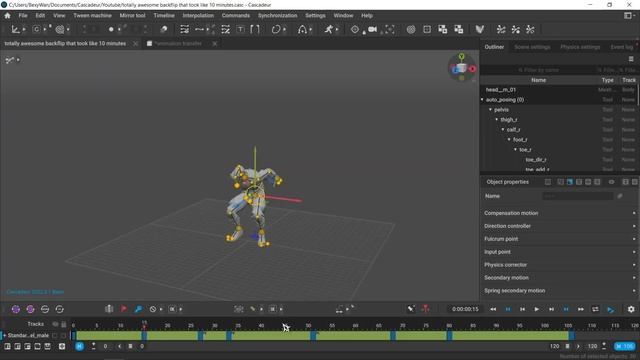Image resolution: width=640 pixels, height=360 pixels.
Task: Collapse the auto_posing (0) tree node
Action: (482, 100)
